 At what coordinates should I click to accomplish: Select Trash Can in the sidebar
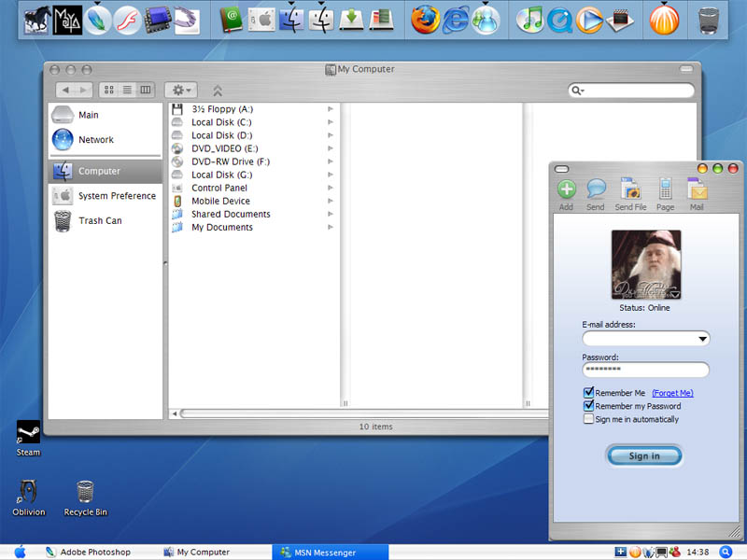pyautogui.click(x=106, y=220)
